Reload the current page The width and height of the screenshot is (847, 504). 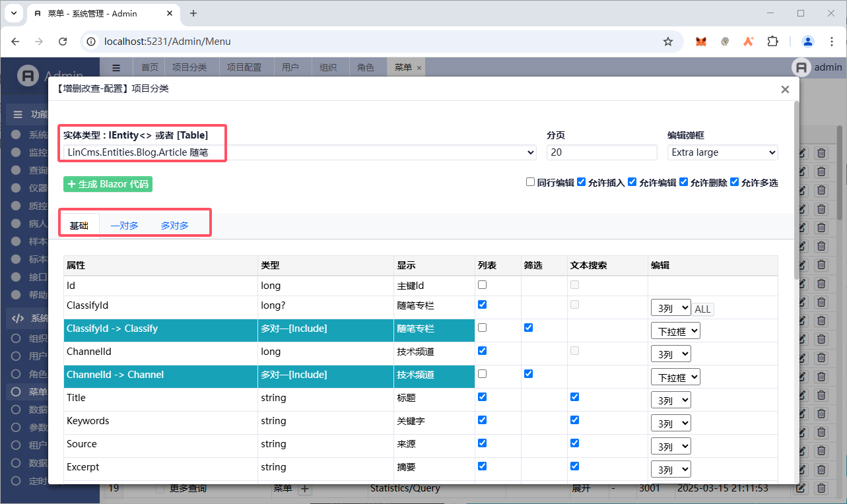click(63, 42)
